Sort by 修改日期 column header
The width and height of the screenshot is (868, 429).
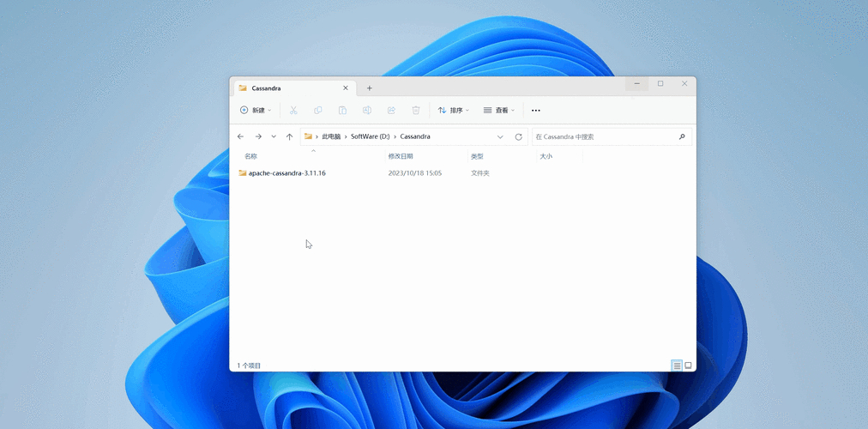click(x=401, y=157)
